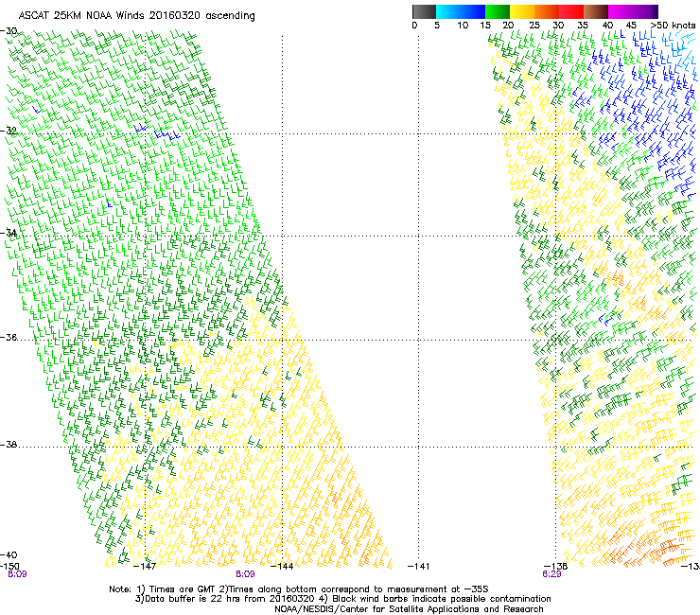Click latitude label -38 on left axis

click(x=9, y=445)
